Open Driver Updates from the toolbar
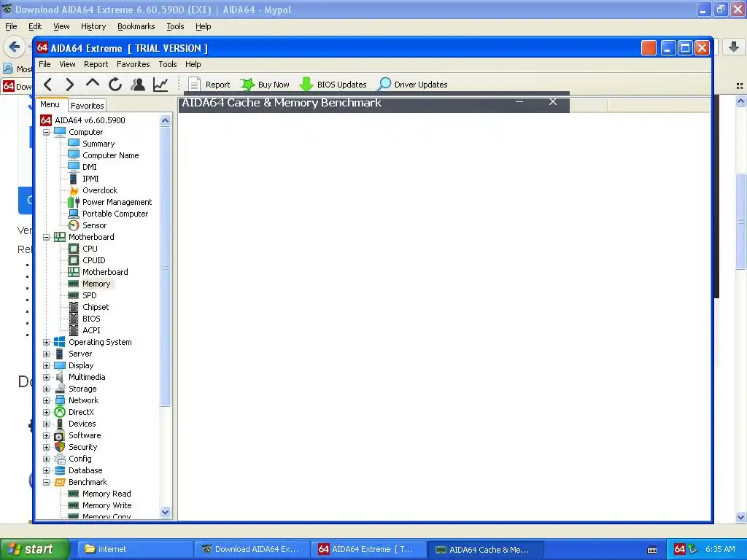 [x=413, y=85]
